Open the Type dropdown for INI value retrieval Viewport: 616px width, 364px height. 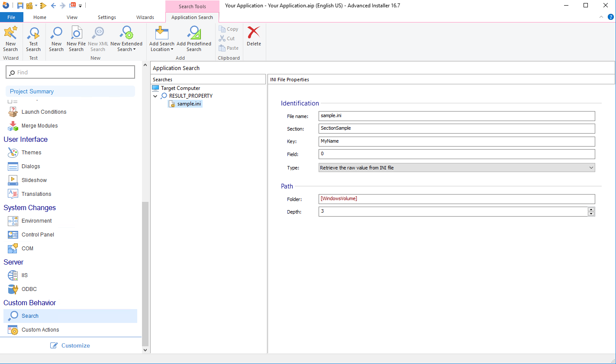tap(591, 167)
